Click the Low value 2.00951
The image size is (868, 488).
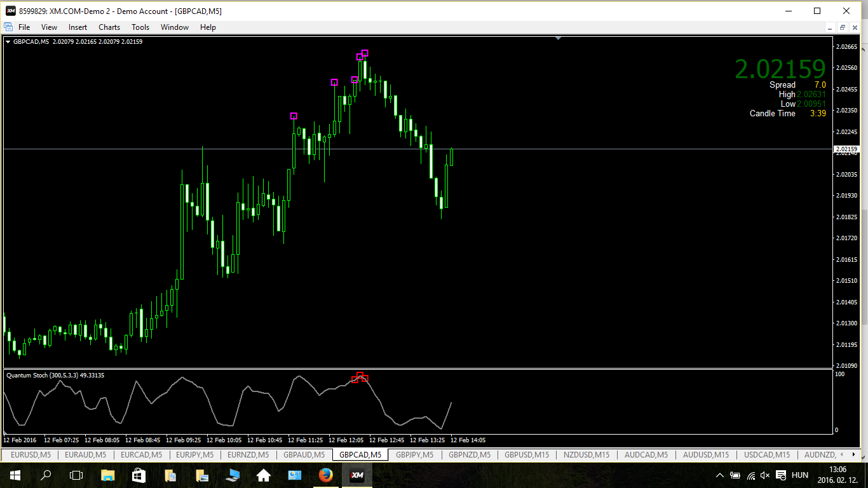coord(811,104)
